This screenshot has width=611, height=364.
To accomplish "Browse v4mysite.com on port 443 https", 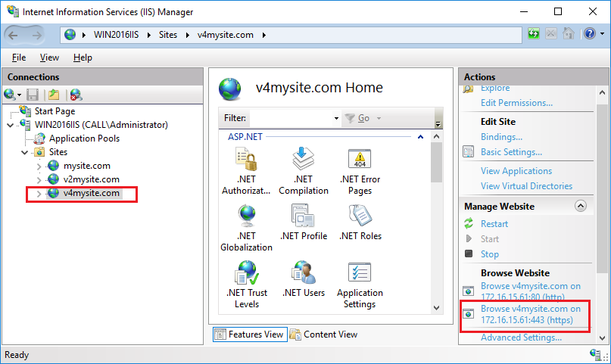I will click(x=530, y=314).
